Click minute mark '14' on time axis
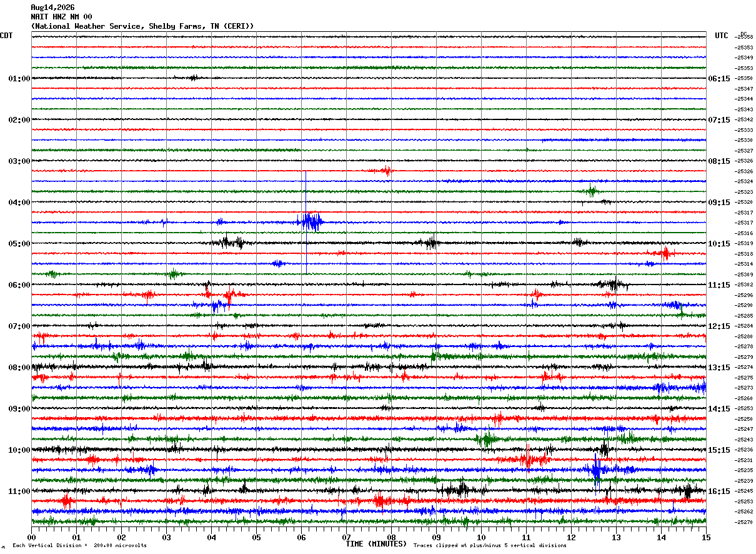Image resolution: width=756 pixels, height=554 pixels. [662, 537]
